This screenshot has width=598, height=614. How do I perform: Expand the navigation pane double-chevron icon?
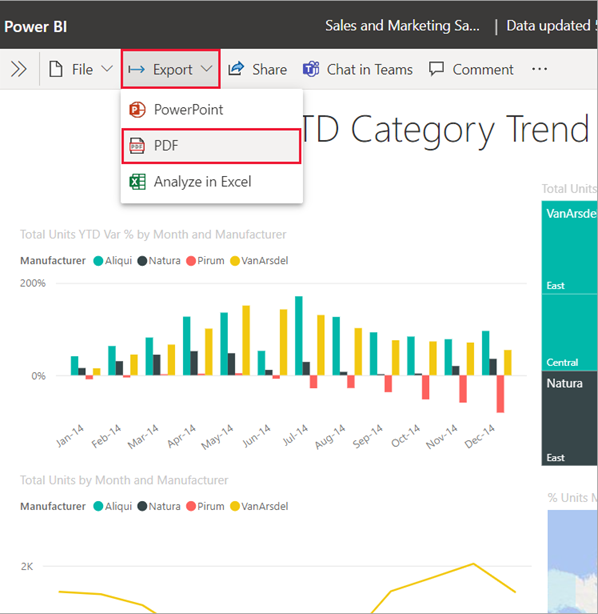[x=18, y=69]
